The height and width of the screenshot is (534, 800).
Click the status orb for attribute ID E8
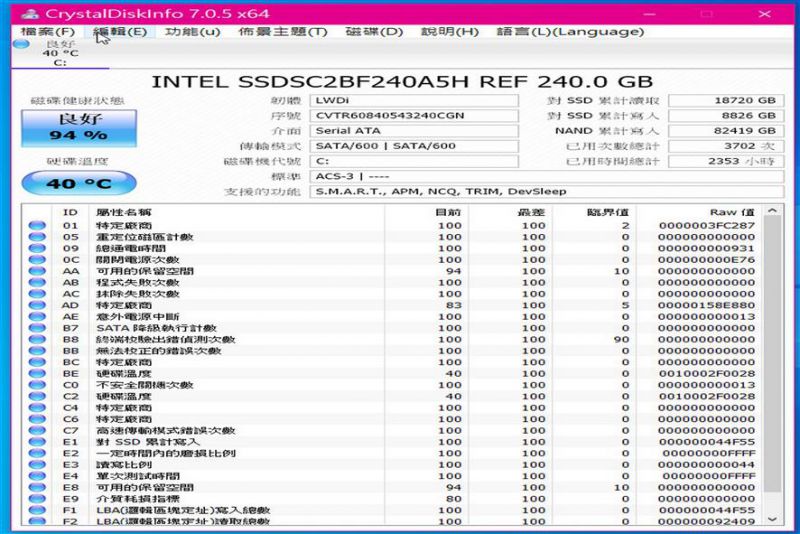click(37, 488)
